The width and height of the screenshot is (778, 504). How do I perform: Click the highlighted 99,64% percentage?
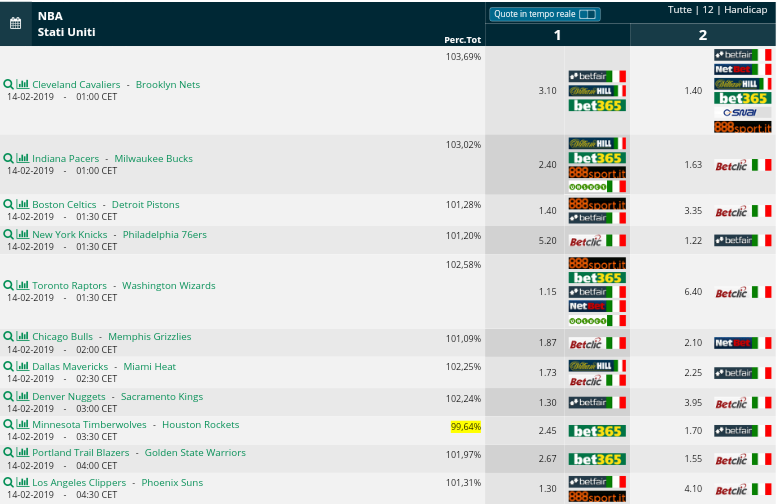coord(465,427)
